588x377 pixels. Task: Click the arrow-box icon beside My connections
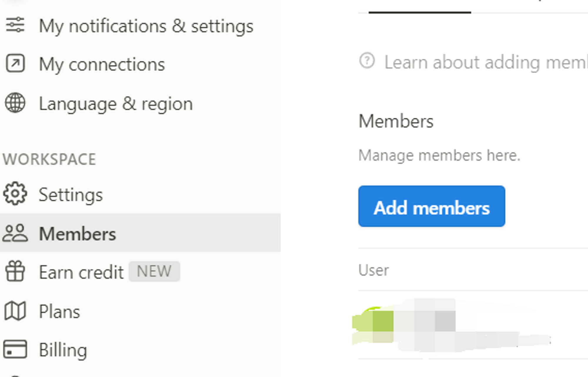15,63
